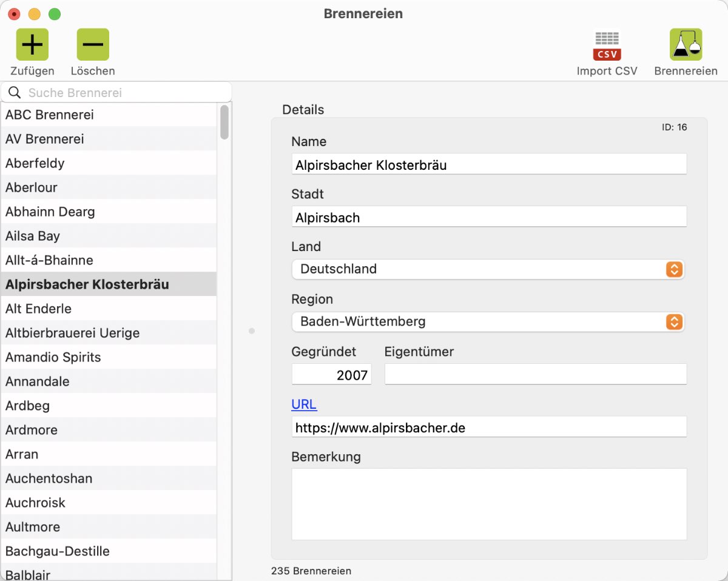Screen dimensions: 728x581
Task: Close the Brennereien window
Action: pos(15,14)
